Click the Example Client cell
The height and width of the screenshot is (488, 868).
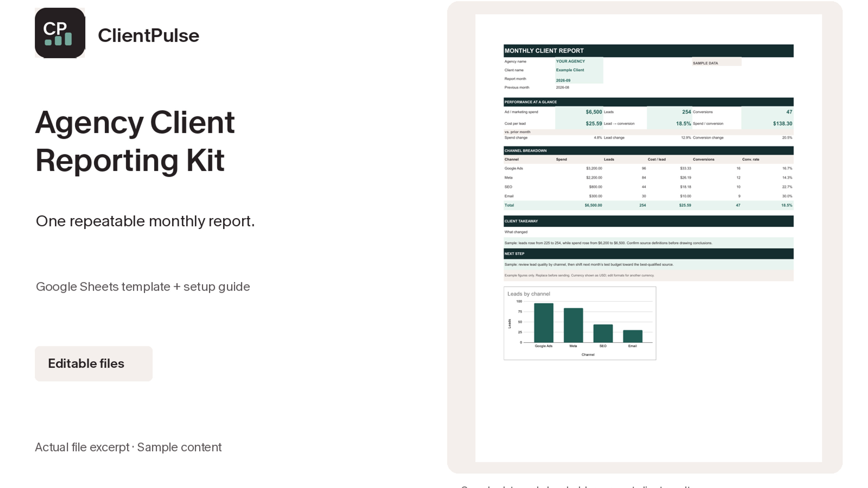pyautogui.click(x=579, y=70)
